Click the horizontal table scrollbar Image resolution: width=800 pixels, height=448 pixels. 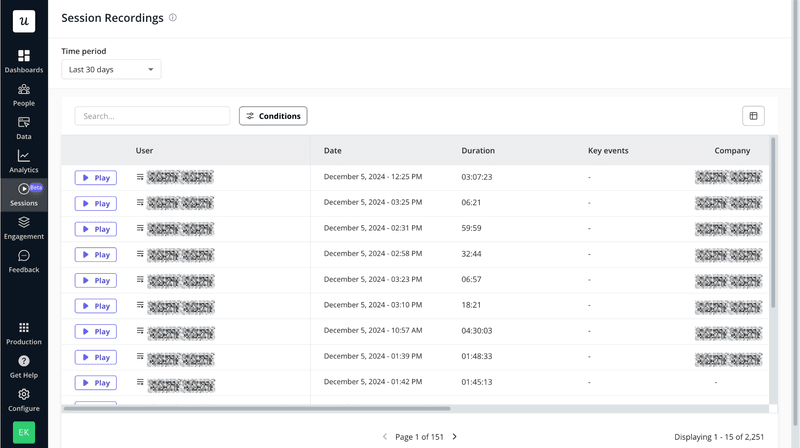click(256, 408)
